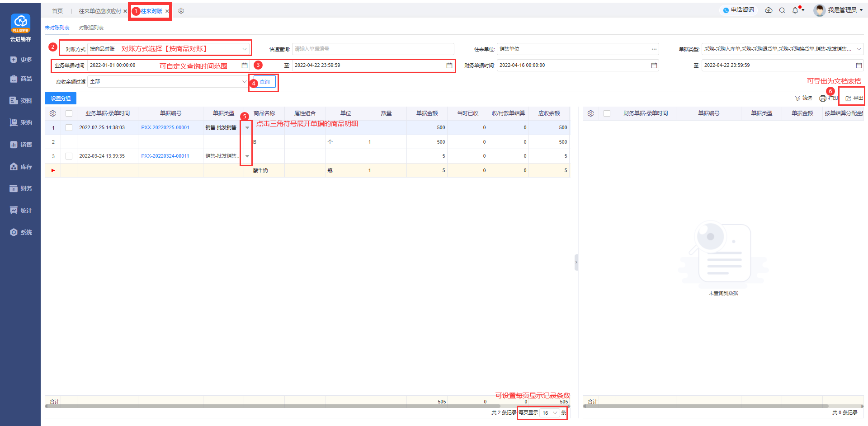The height and width of the screenshot is (426, 868).
Task: Switch to the 对账组列表 tab
Action: point(91,28)
